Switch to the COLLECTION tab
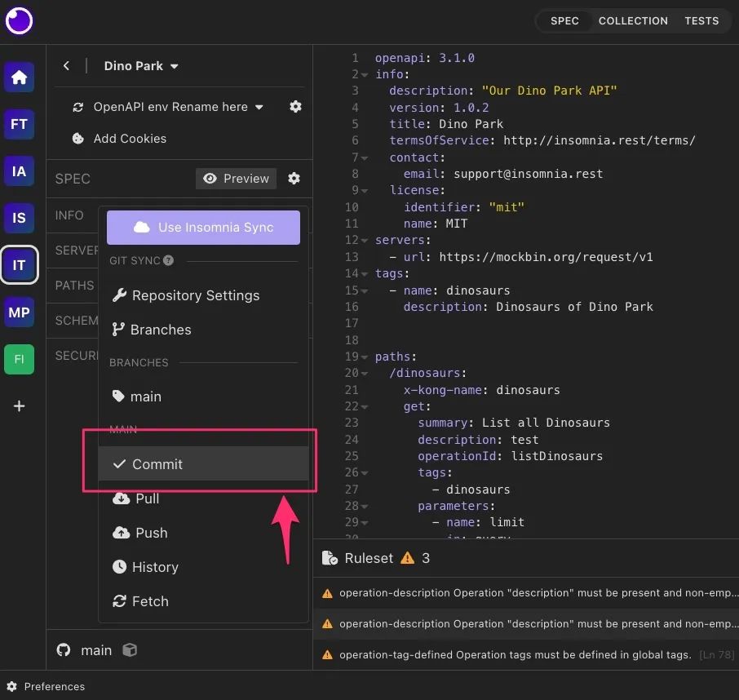Screen dimensions: 739x700 633,21
